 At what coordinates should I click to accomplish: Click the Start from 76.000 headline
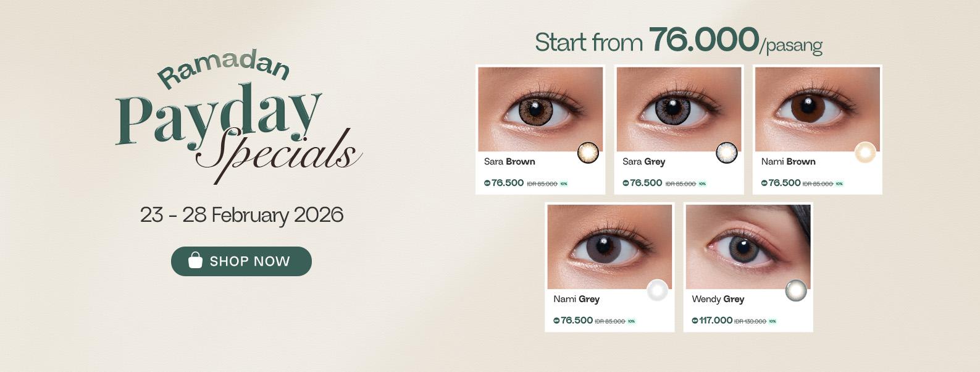point(679,41)
